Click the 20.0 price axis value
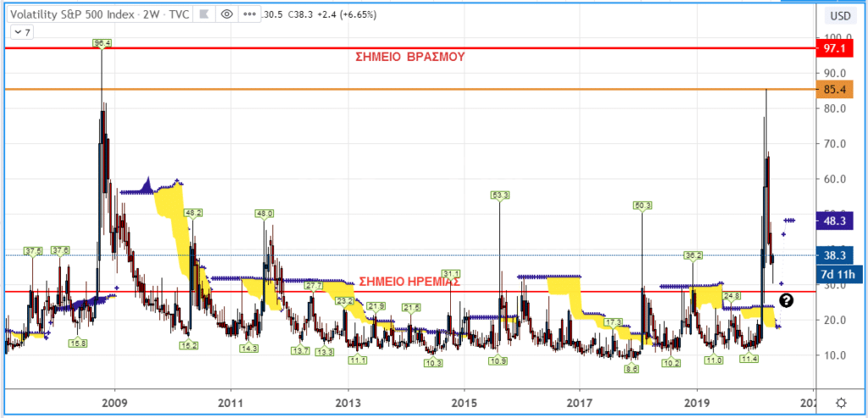Image resolution: width=868 pixels, height=418 pixels. tap(834, 320)
